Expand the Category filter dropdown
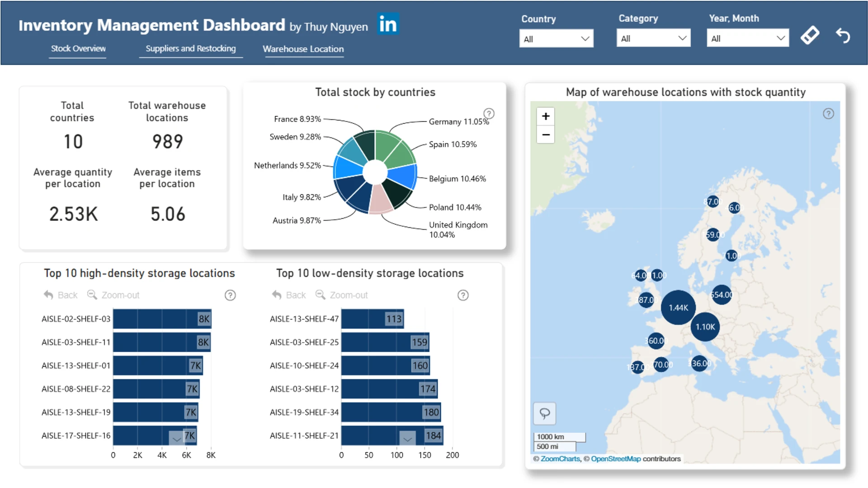The height and width of the screenshot is (488, 868). tap(653, 38)
